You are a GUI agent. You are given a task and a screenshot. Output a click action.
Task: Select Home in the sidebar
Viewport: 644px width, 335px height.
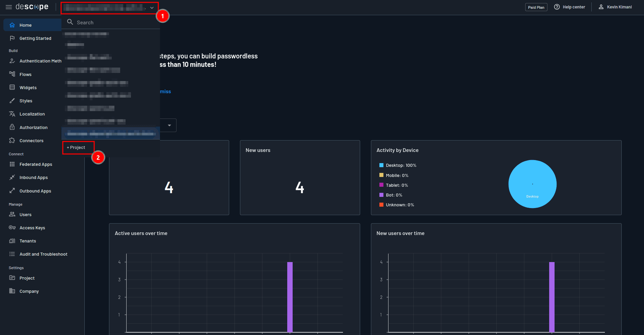pyautogui.click(x=25, y=25)
